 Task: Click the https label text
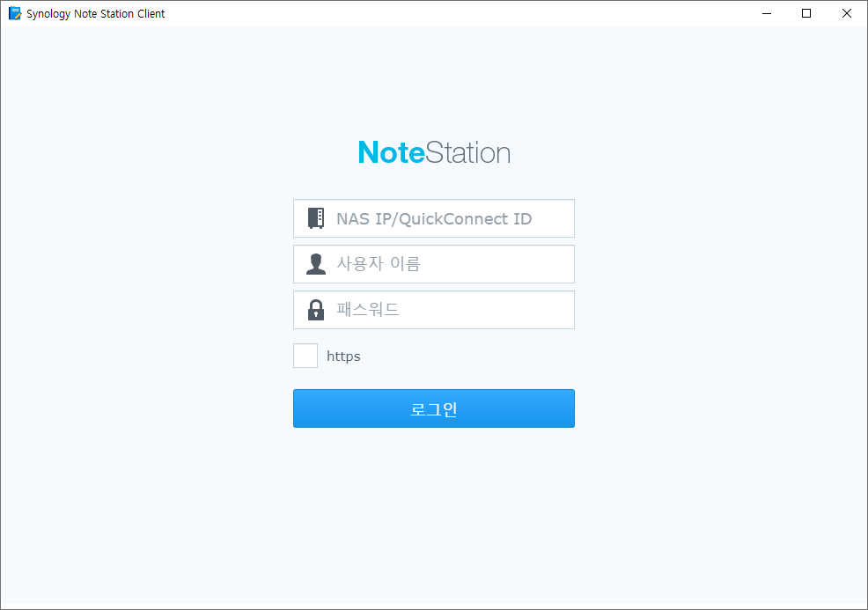click(343, 356)
